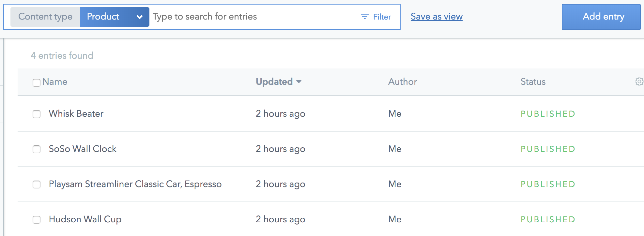
Task: Toggle the select-all entries checkbox
Action: pyautogui.click(x=37, y=82)
